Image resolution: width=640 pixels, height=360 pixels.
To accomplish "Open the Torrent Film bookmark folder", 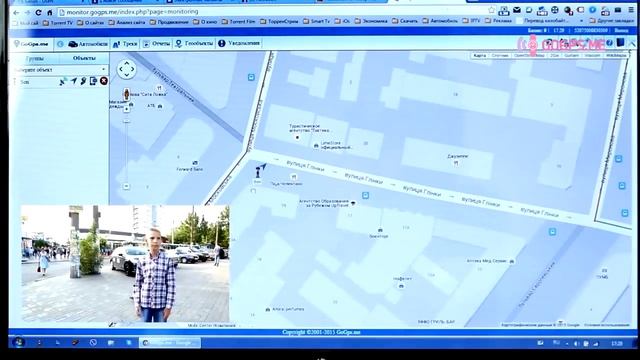I will tap(239, 22).
